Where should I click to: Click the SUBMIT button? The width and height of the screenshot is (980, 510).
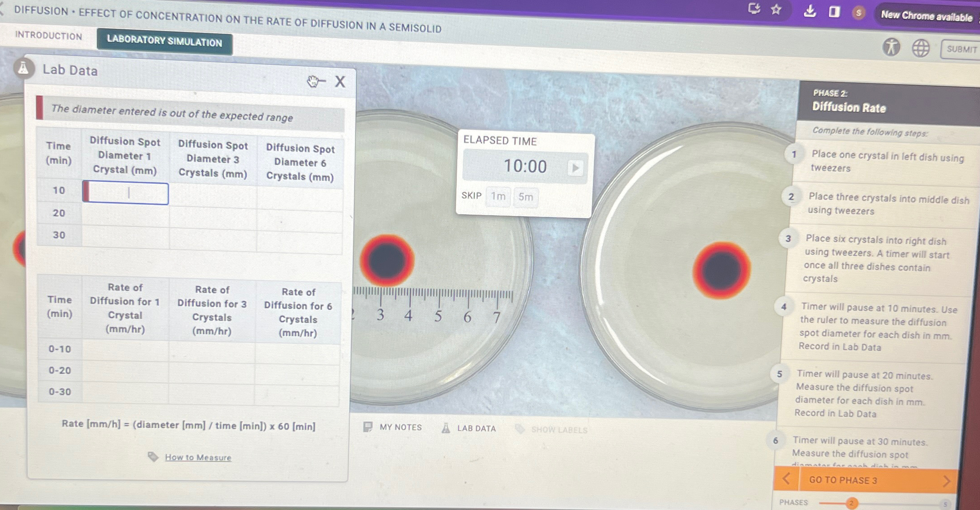point(961,49)
